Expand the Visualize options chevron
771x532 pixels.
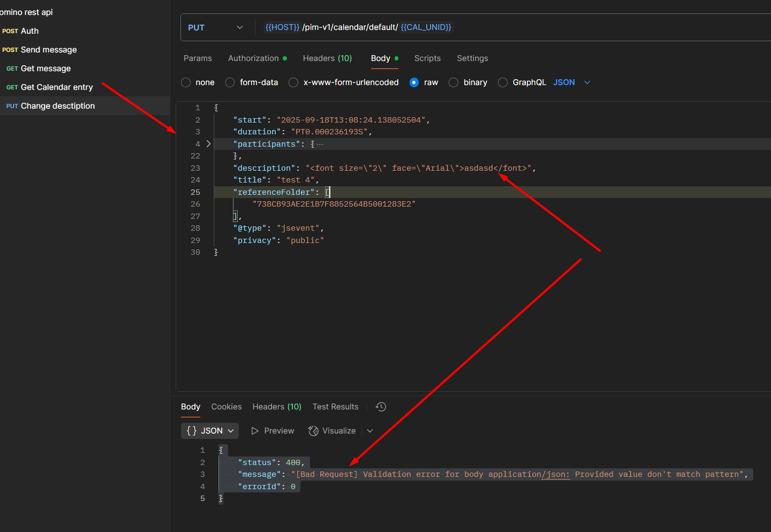[370, 431]
